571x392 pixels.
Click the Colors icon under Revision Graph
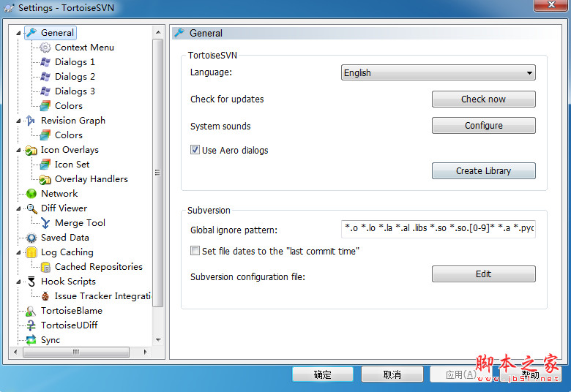pos(45,135)
